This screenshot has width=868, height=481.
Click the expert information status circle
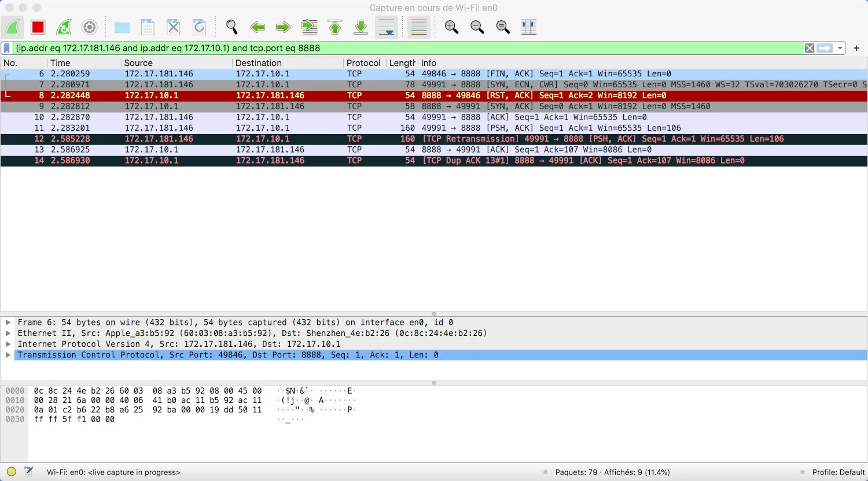12,472
